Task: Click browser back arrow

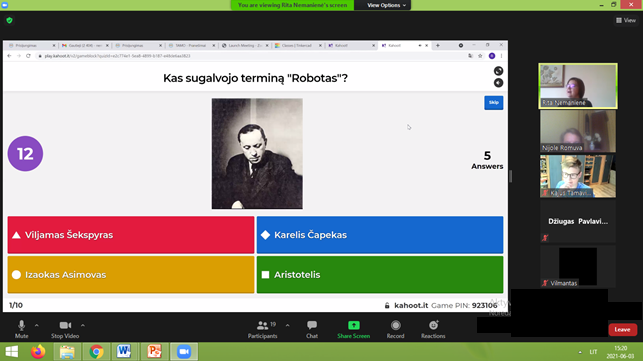Action: click(x=9, y=56)
